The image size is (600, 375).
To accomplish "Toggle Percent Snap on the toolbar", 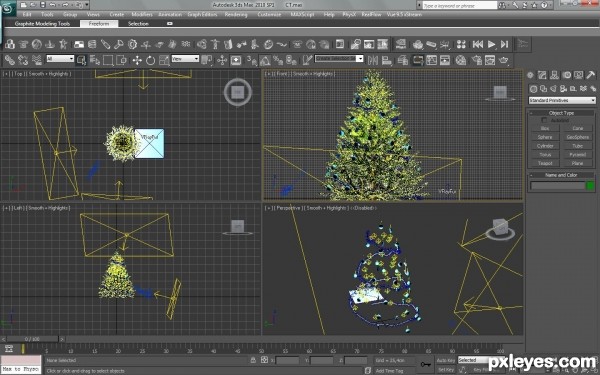I will pos(278,60).
